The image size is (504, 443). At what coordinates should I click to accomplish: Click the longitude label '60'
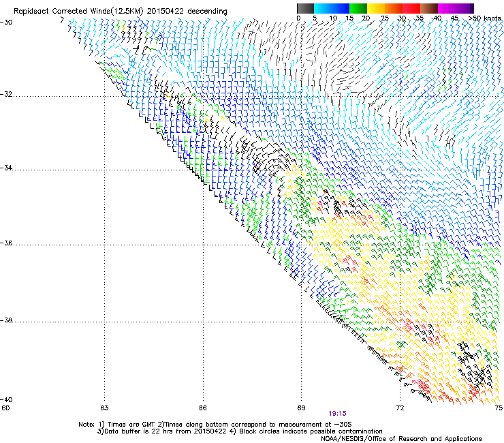pos(5,408)
